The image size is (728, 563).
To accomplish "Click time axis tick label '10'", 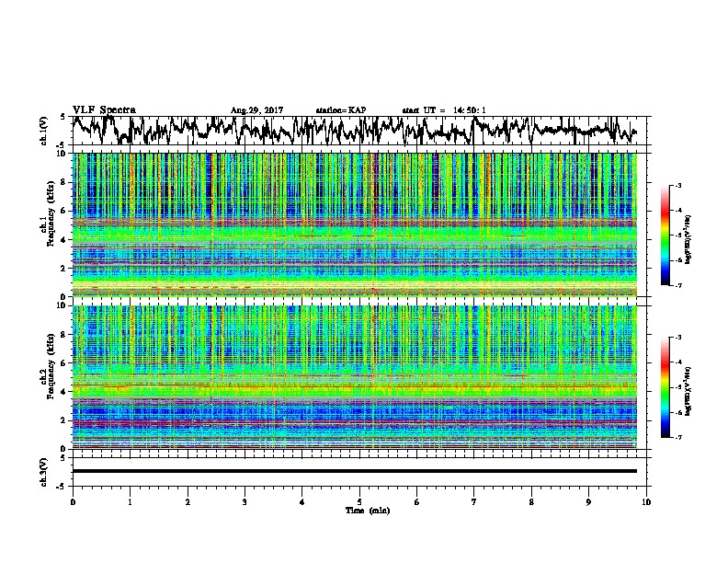I will pyautogui.click(x=646, y=502).
